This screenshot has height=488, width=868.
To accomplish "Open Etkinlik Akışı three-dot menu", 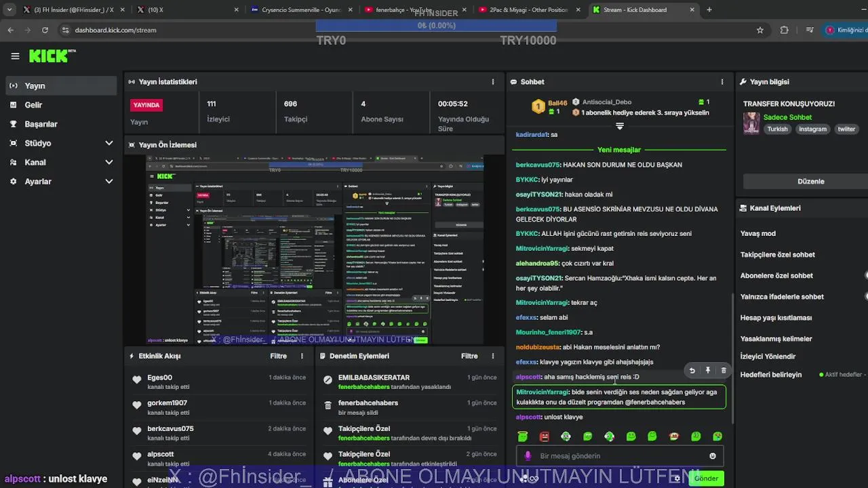I will pyautogui.click(x=302, y=356).
